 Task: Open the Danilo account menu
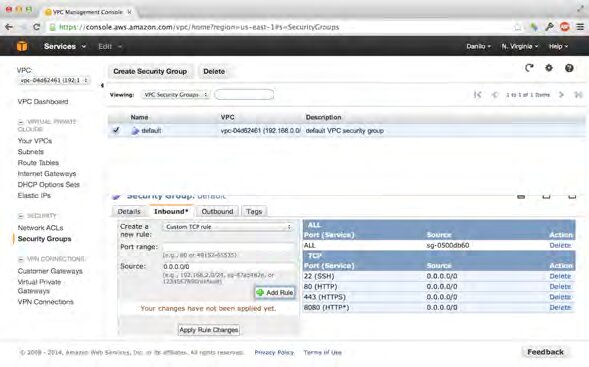pos(478,46)
